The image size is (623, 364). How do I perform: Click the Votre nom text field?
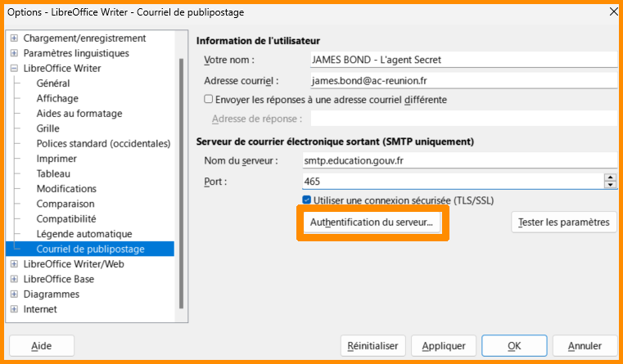click(x=463, y=60)
